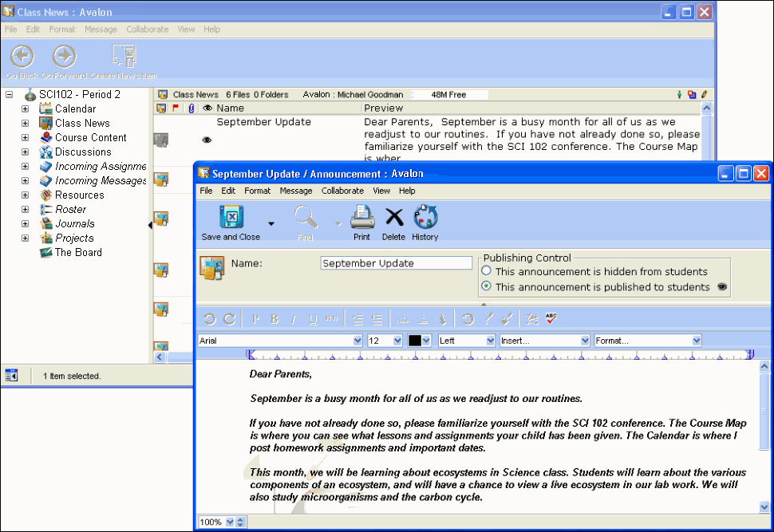This screenshot has height=532, width=774.
Task: Open the announcement History
Action: click(425, 218)
